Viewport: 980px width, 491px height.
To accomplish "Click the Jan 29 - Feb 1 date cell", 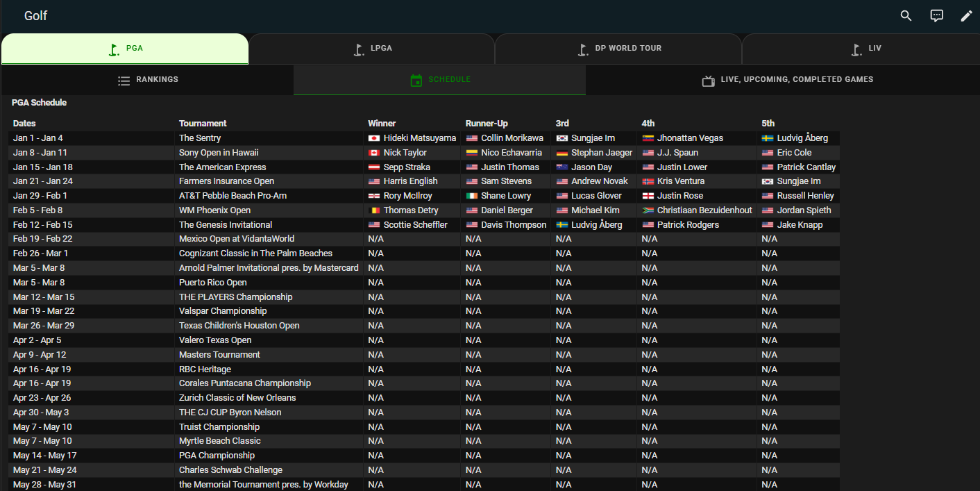I will [x=92, y=196].
